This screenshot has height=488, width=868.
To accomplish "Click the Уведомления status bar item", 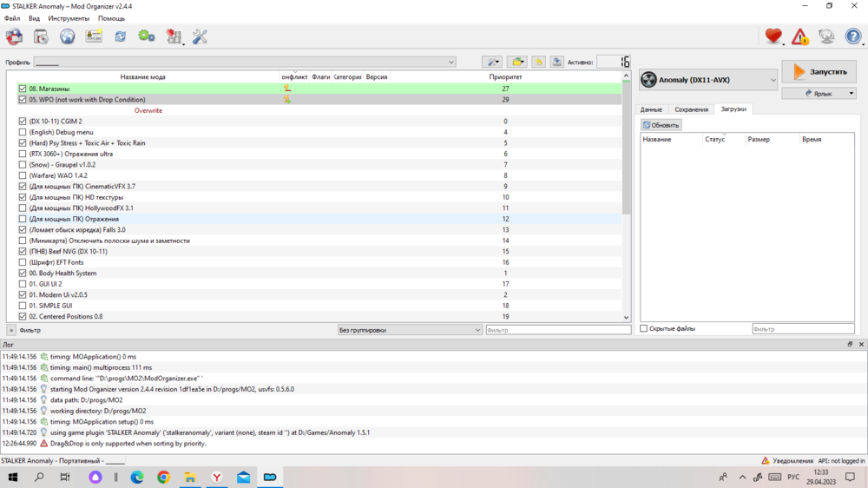I will tap(788, 461).
